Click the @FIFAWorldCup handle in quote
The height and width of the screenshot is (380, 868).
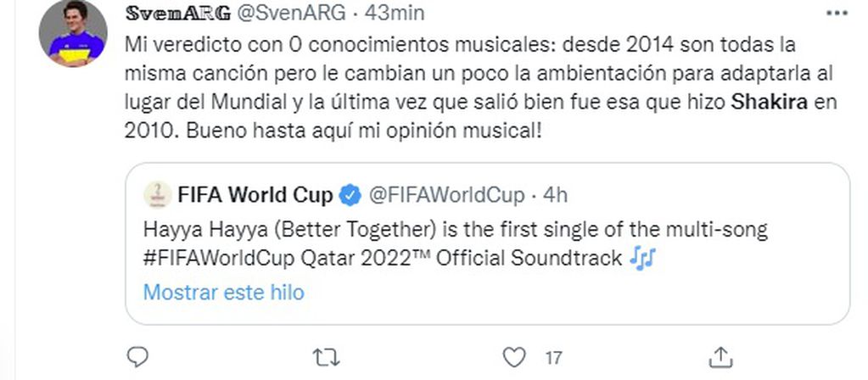tap(445, 195)
